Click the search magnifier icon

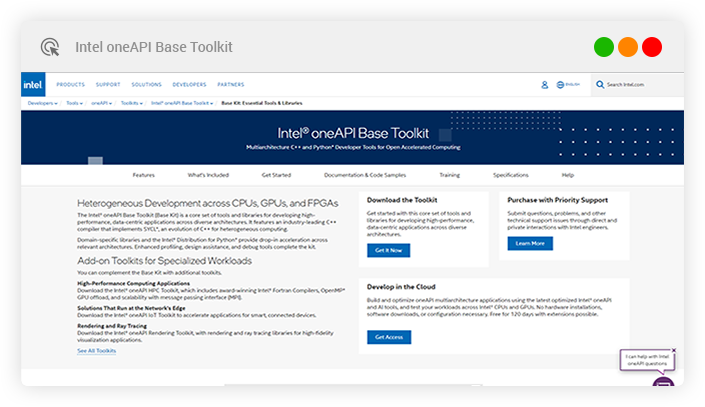click(600, 85)
